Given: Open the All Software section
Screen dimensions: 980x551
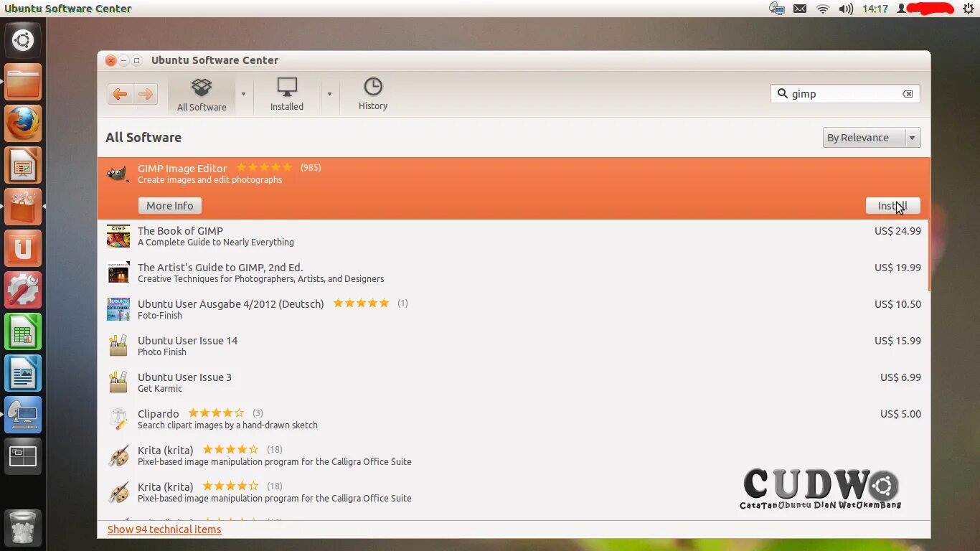Looking at the screenshot, I should pos(202,95).
